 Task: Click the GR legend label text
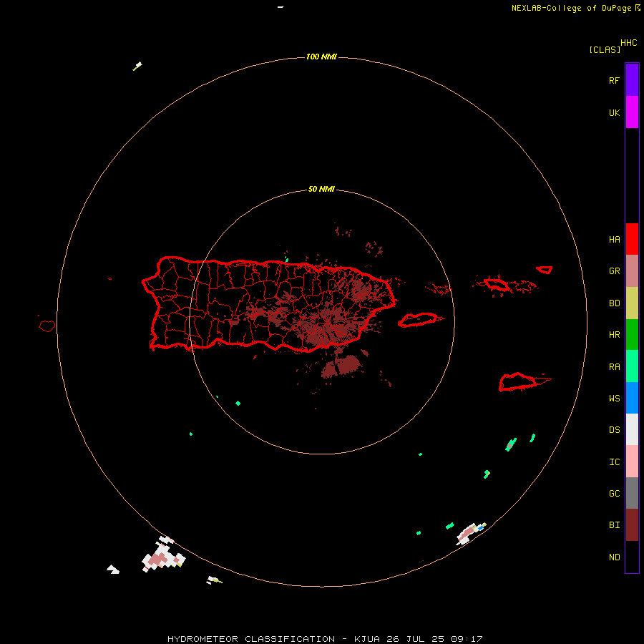[x=615, y=271]
